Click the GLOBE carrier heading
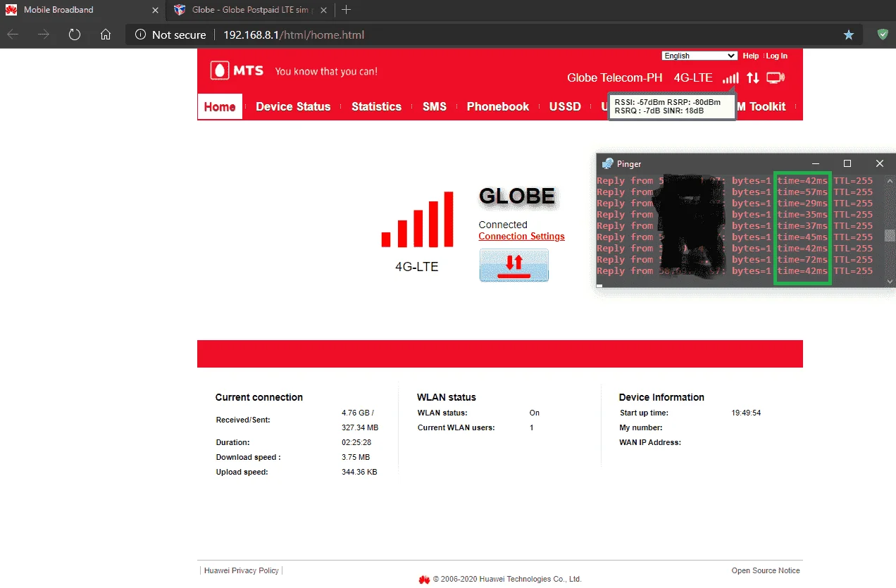896x588 pixels. (x=517, y=196)
